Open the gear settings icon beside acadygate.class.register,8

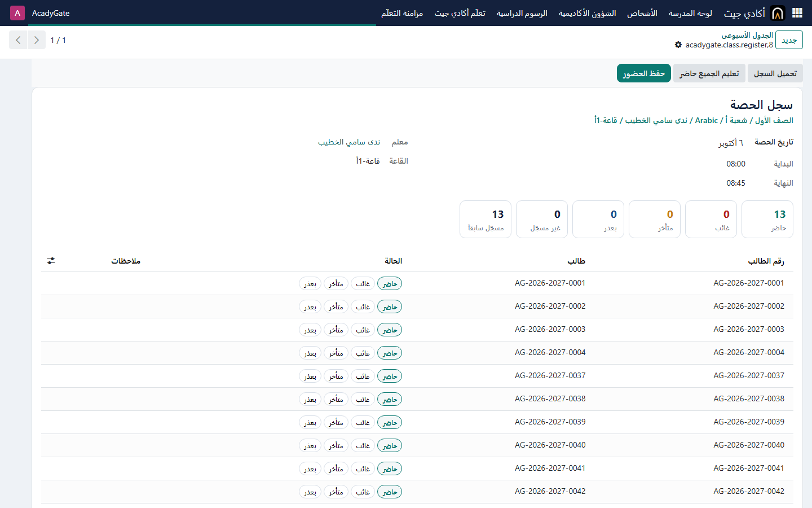coord(678,45)
